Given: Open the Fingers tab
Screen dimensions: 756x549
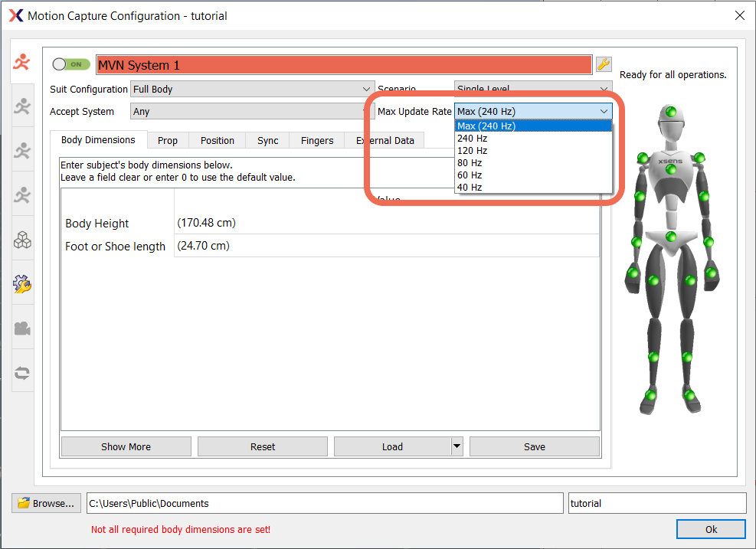Looking at the screenshot, I should [x=316, y=140].
